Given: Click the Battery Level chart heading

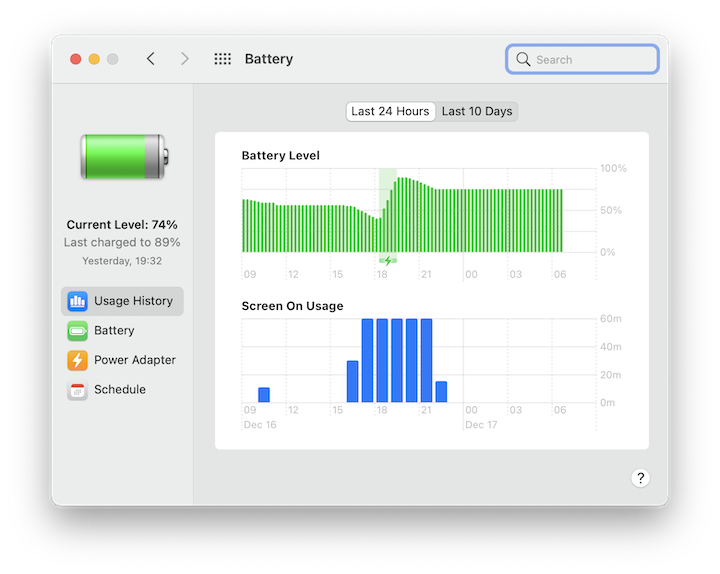Looking at the screenshot, I should tap(281, 156).
